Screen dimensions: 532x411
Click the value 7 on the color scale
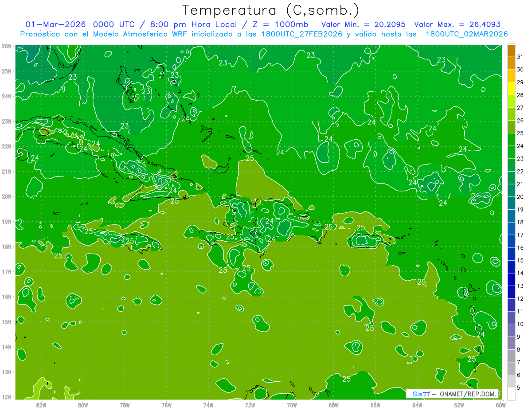(x=519, y=362)
